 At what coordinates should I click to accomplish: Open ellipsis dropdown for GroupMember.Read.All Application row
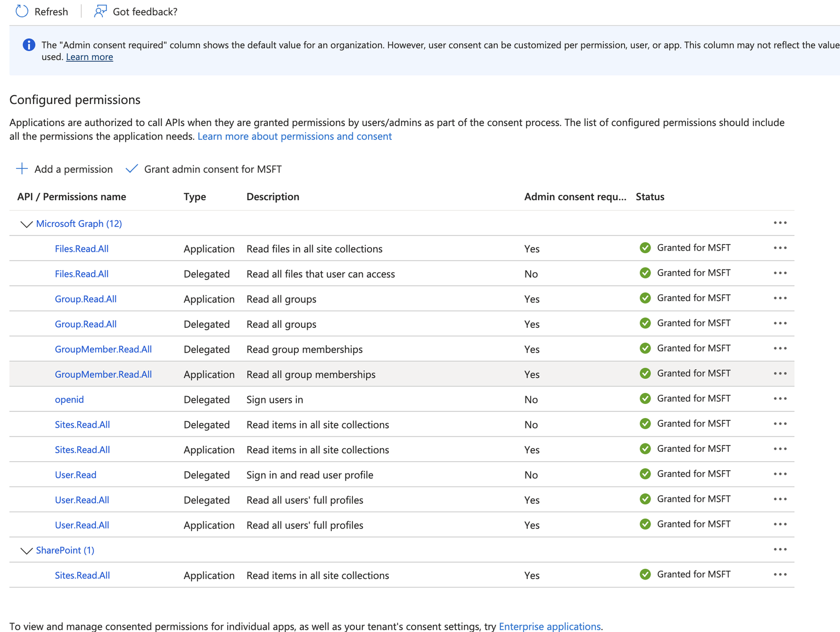(x=780, y=374)
